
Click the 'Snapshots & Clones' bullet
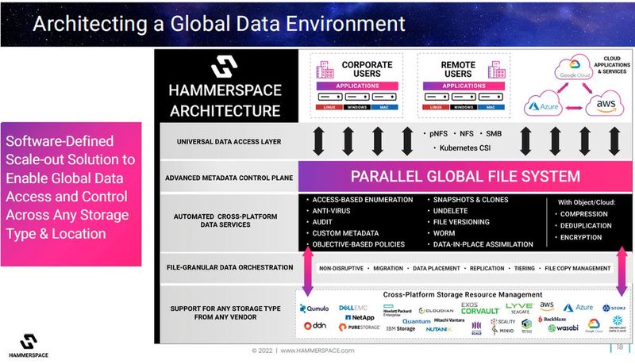[471, 200]
